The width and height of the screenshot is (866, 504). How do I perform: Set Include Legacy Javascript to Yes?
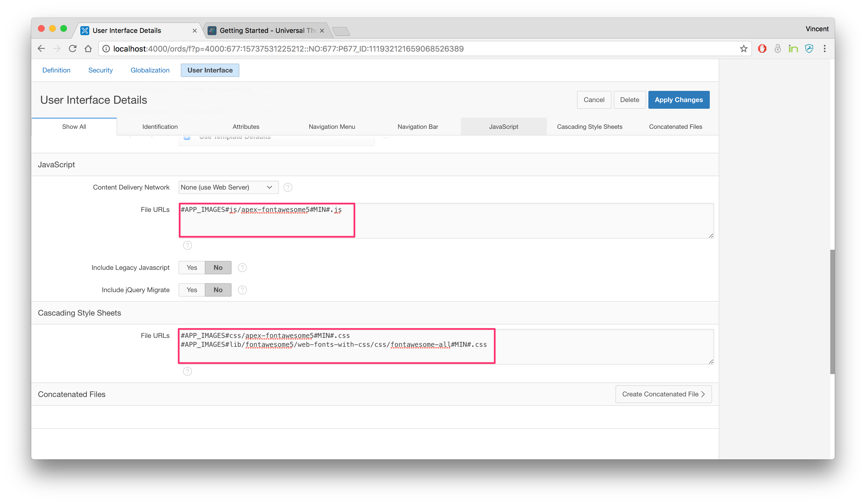(192, 268)
